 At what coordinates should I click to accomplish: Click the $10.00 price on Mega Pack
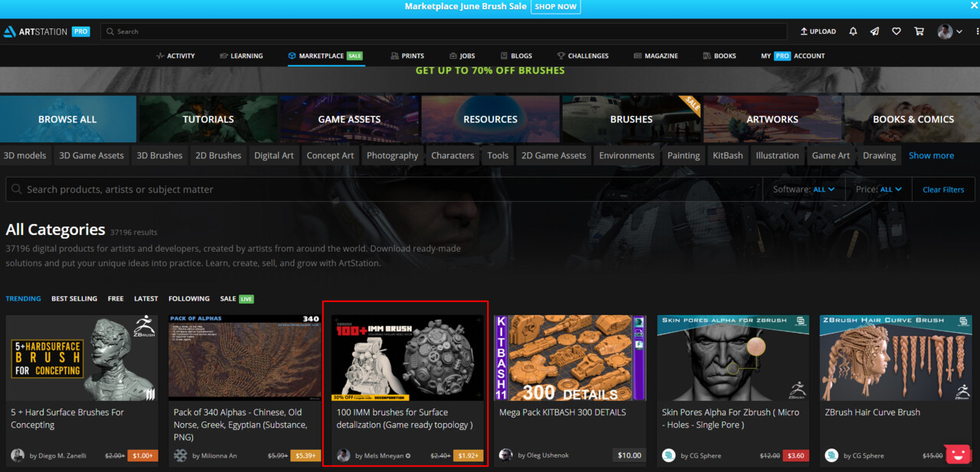pos(629,455)
